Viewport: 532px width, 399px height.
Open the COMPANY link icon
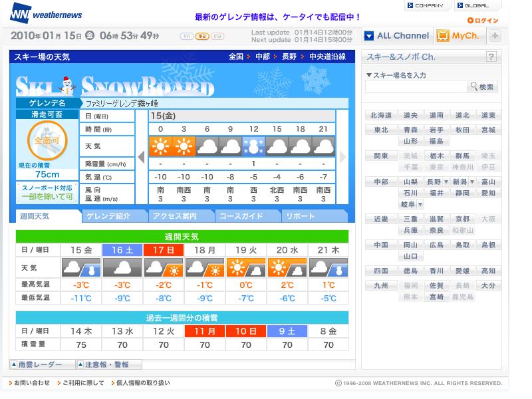point(410,5)
